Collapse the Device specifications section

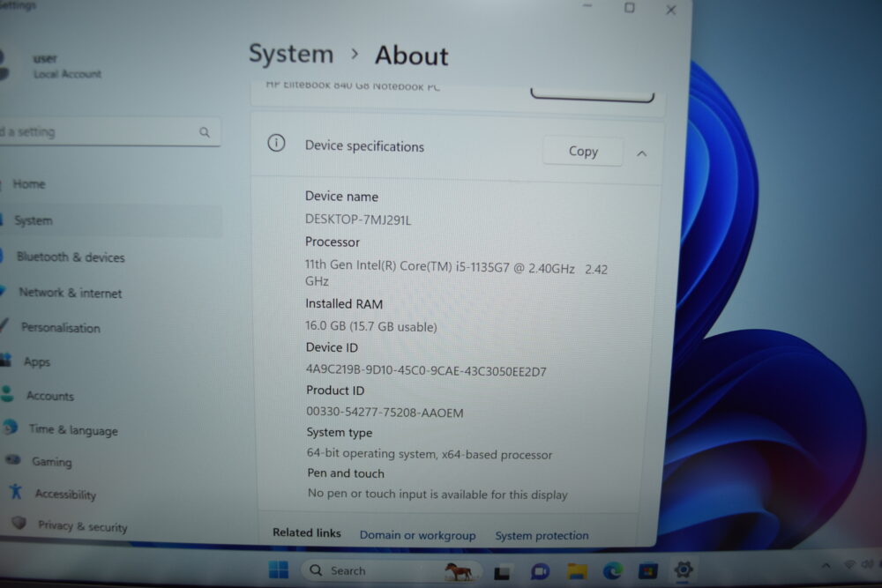(642, 153)
